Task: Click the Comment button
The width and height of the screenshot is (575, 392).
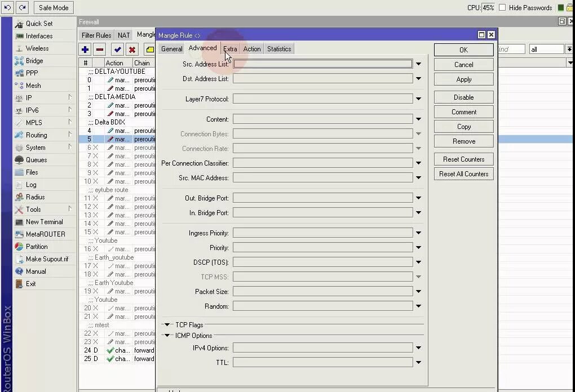Action: (x=463, y=112)
